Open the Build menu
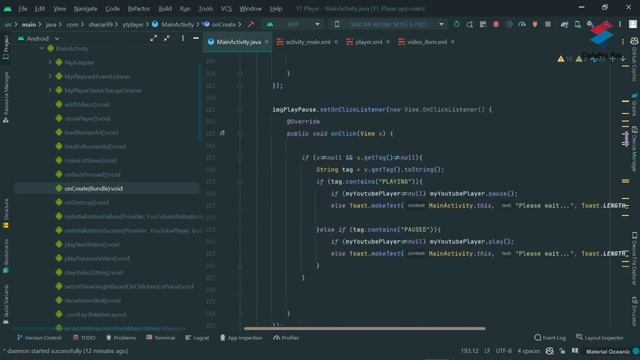 click(164, 9)
